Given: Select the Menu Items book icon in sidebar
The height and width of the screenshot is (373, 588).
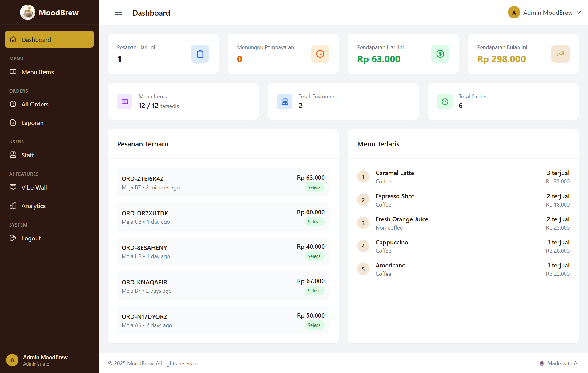Looking at the screenshot, I should (x=13, y=72).
